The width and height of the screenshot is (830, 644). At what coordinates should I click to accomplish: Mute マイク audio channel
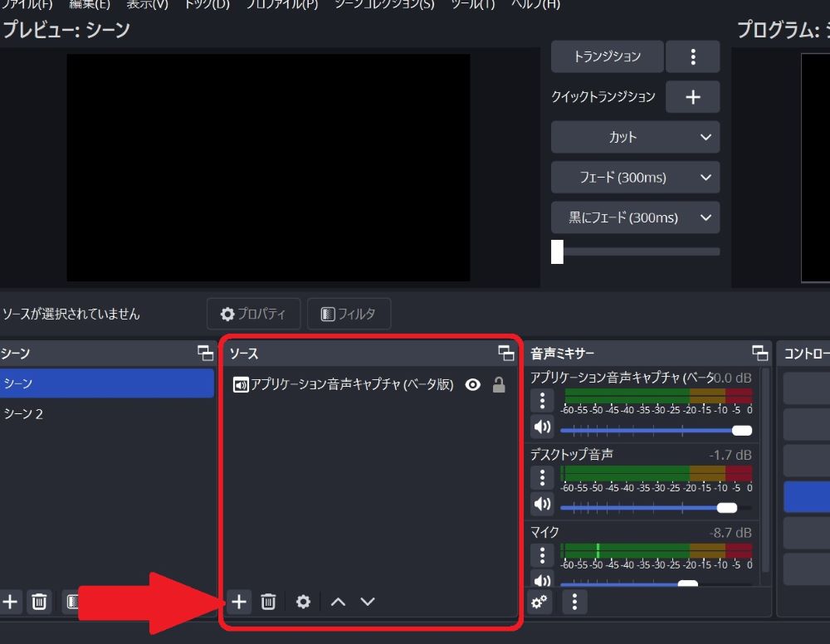pyautogui.click(x=542, y=579)
